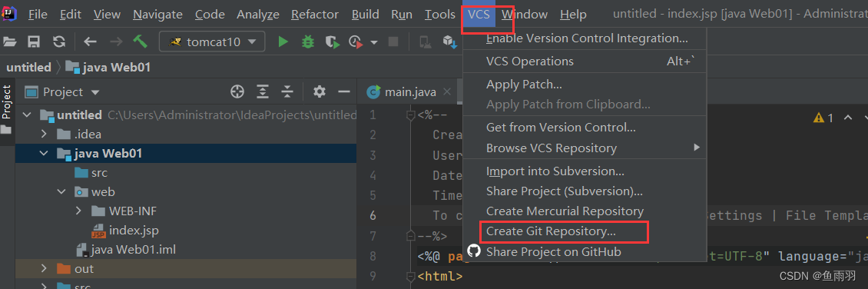Collapse the untitled project root node

27,115
